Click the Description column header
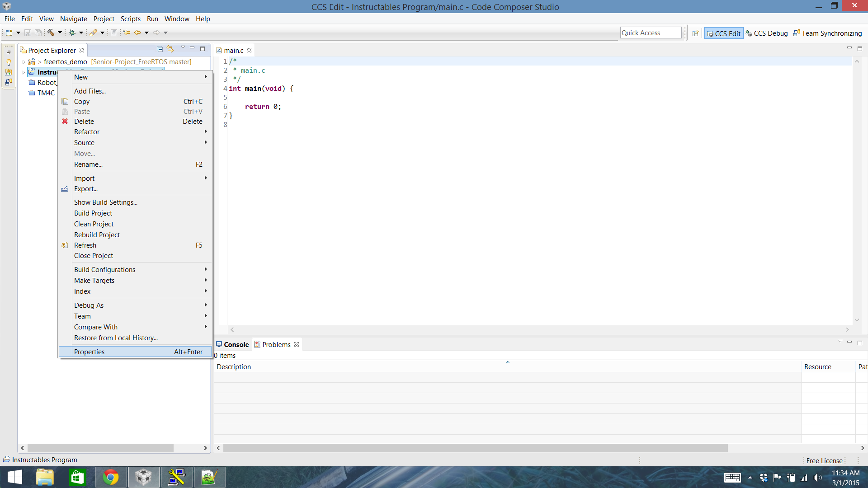868x488 pixels. 507,367
